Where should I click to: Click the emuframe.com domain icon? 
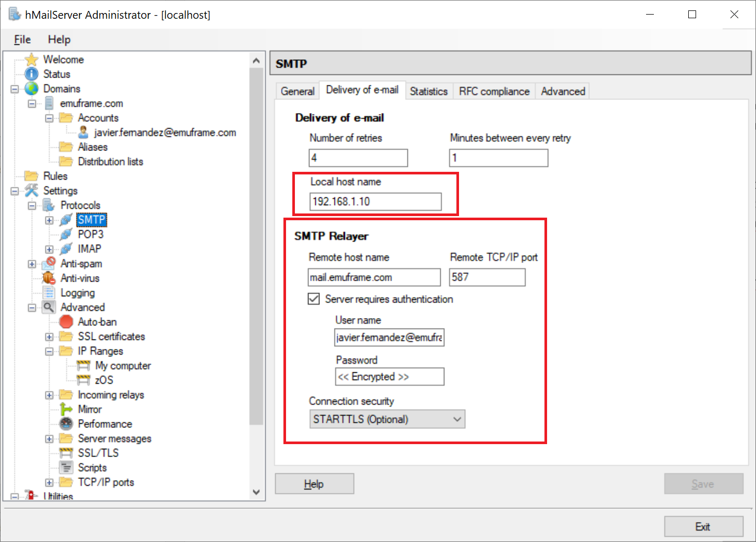tap(49, 103)
